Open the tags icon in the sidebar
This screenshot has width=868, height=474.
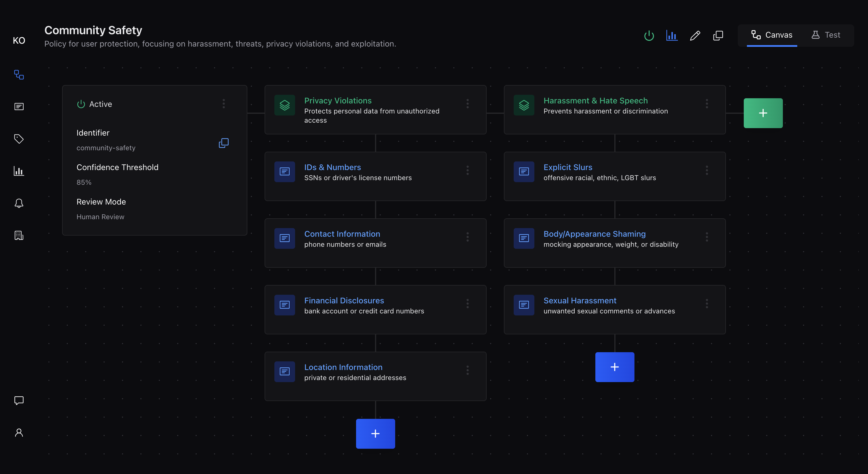[x=19, y=139]
